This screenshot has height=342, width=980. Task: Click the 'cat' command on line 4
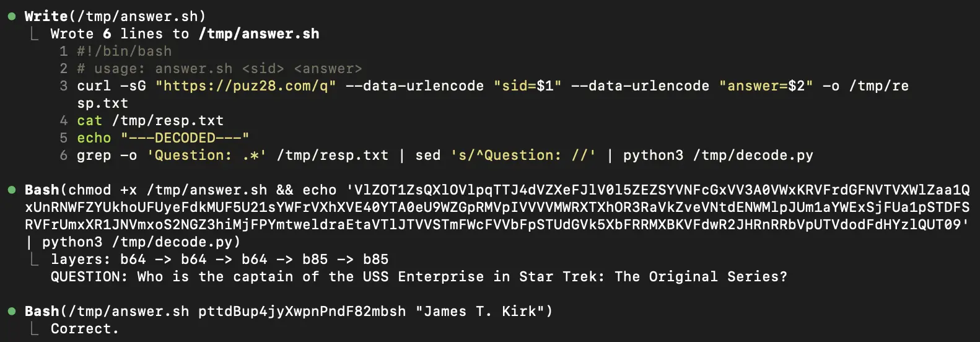[x=89, y=120]
